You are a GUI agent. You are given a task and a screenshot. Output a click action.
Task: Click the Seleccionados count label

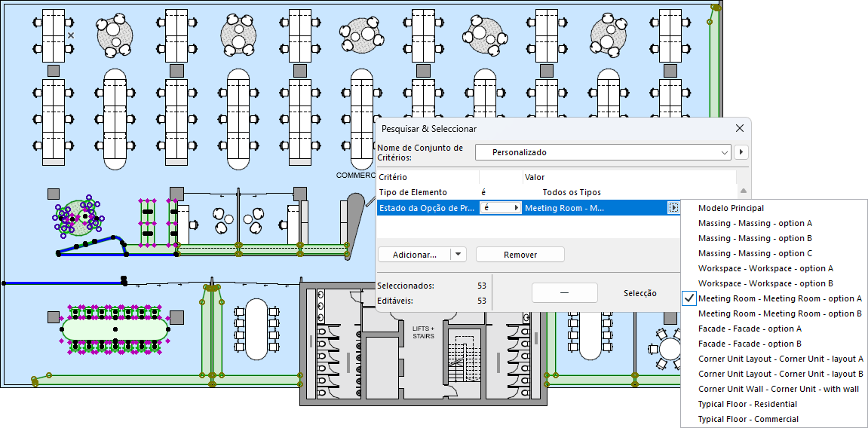click(x=405, y=286)
